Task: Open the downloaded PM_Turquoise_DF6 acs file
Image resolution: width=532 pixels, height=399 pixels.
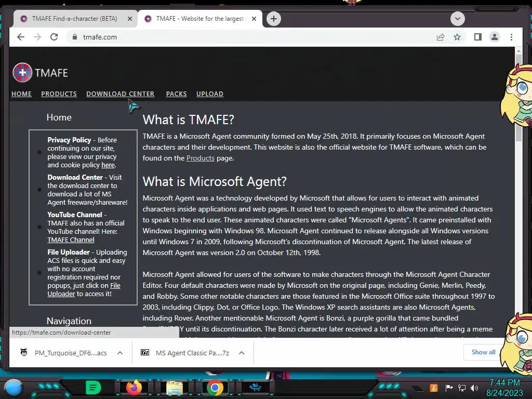Action: (71, 353)
